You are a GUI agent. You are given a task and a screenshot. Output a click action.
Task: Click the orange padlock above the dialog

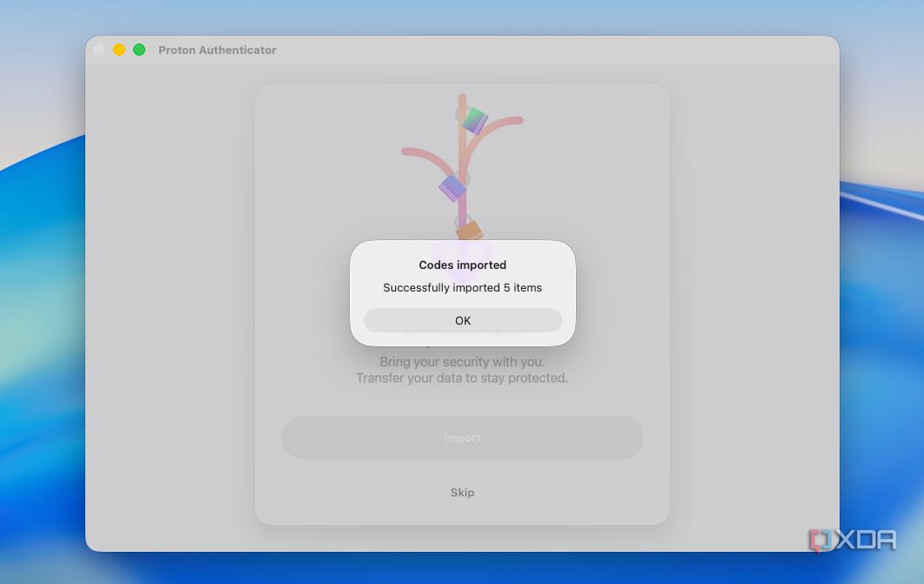click(x=468, y=229)
